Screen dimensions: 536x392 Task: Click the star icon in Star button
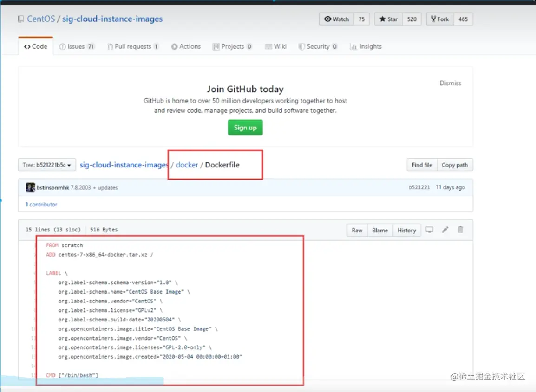[x=383, y=19]
